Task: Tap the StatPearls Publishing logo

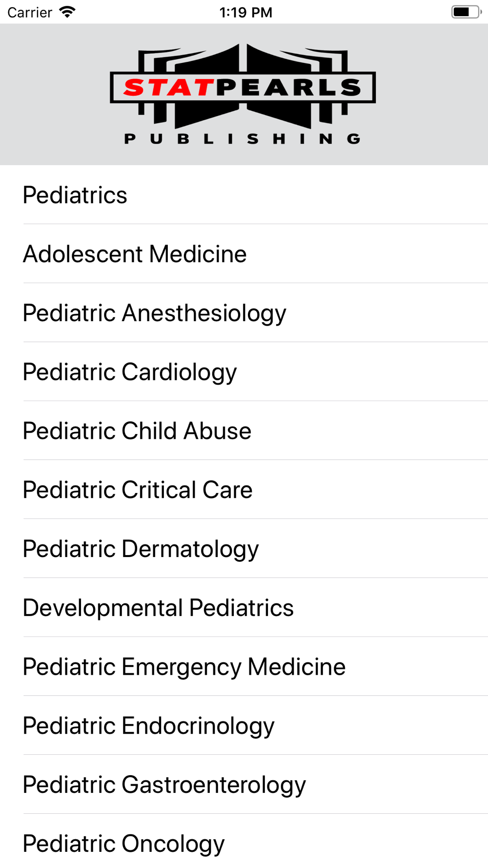Action: [243, 94]
